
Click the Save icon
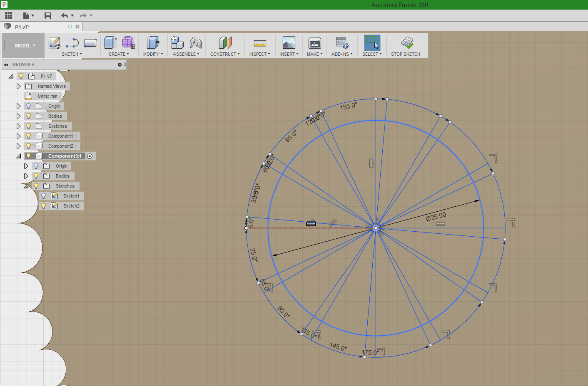click(x=48, y=16)
